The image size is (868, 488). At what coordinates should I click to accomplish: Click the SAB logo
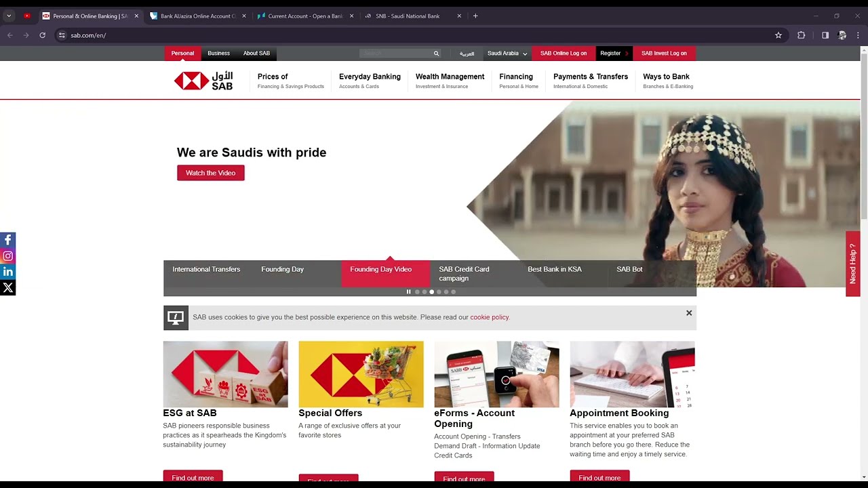[x=203, y=81]
